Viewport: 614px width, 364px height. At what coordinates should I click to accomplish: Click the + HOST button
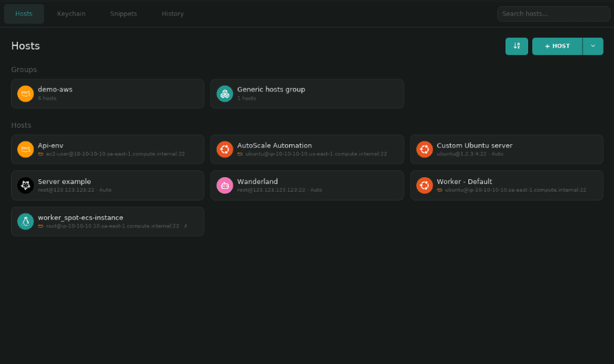[x=557, y=46]
